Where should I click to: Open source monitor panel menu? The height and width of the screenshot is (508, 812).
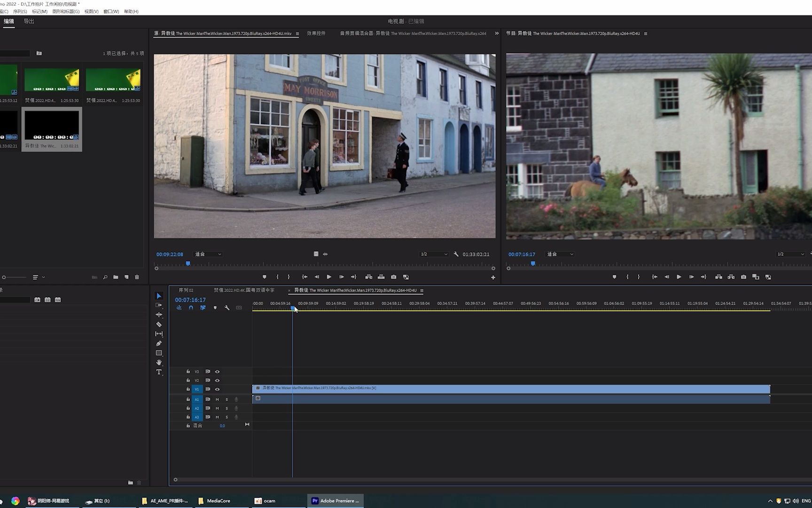pos(297,34)
